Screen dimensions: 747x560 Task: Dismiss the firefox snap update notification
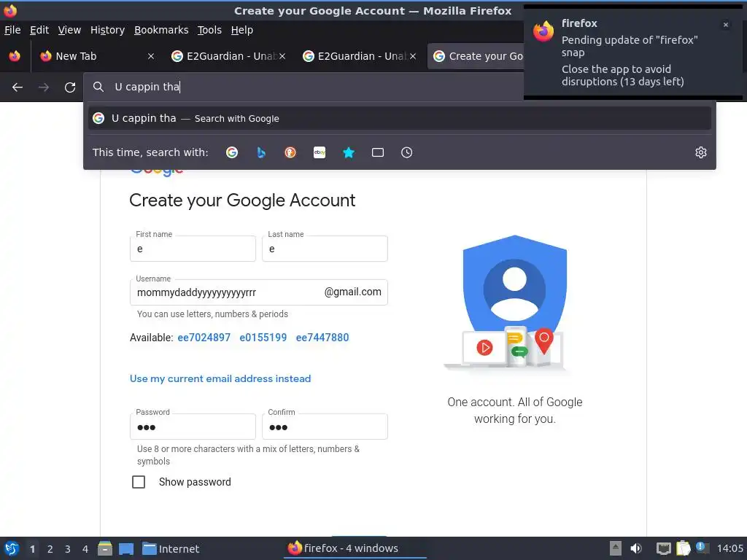(726, 25)
